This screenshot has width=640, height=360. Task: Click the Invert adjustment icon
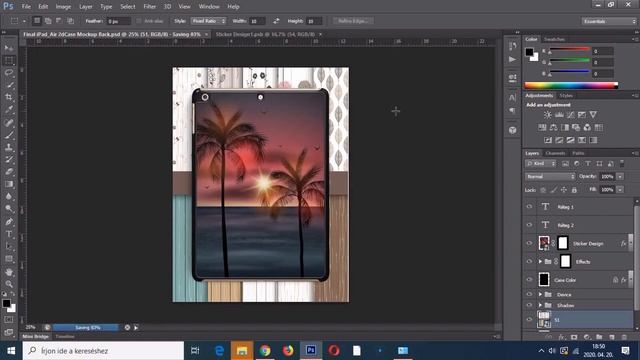pyautogui.click(x=548, y=140)
